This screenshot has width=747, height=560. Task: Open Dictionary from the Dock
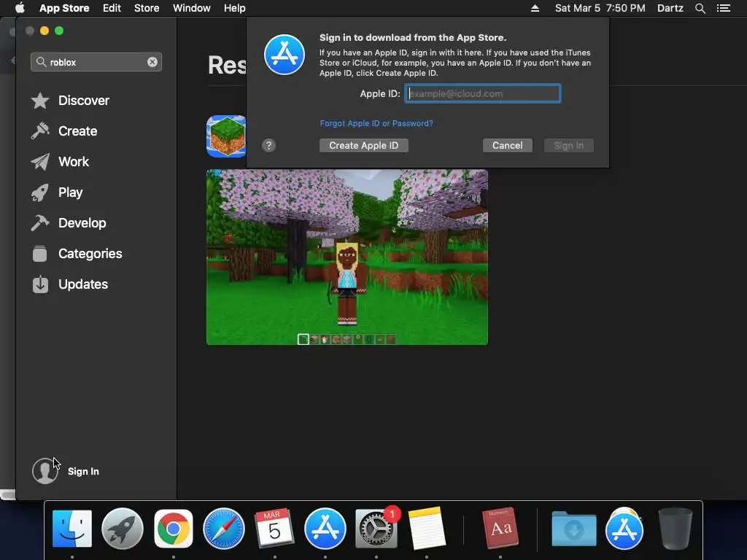(x=500, y=529)
